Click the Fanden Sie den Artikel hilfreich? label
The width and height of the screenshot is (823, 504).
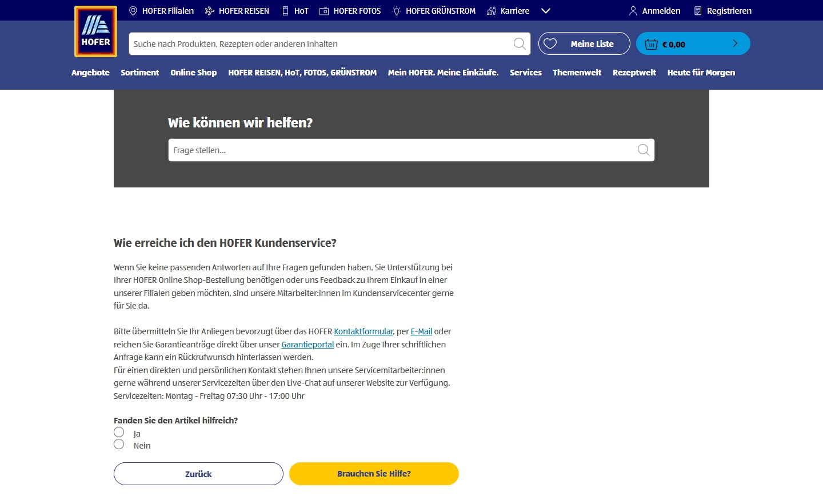175,421
